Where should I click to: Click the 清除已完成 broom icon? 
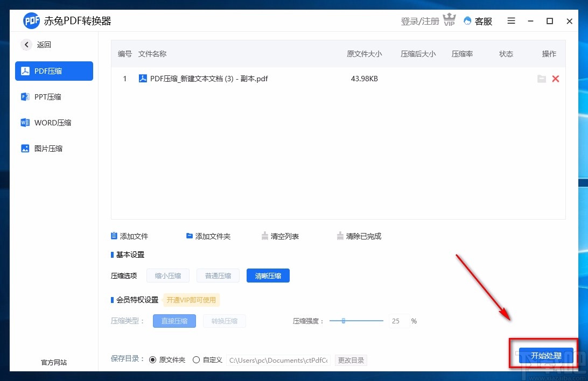(x=340, y=235)
